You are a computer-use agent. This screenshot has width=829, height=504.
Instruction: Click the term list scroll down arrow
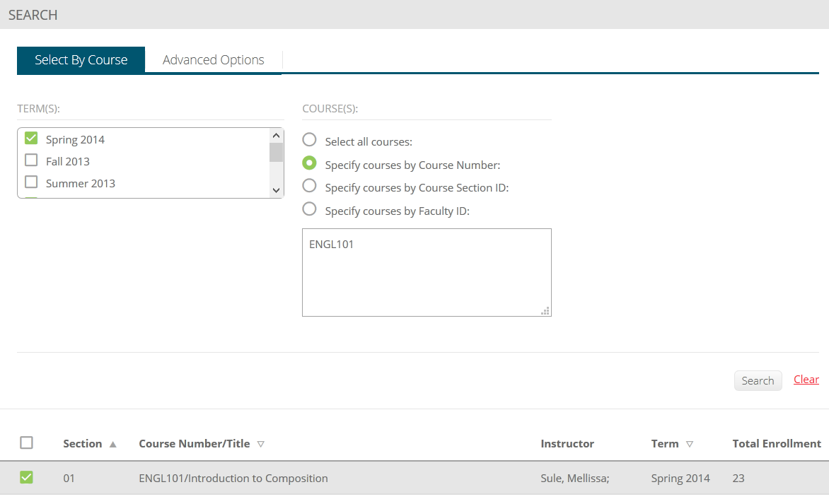(276, 190)
